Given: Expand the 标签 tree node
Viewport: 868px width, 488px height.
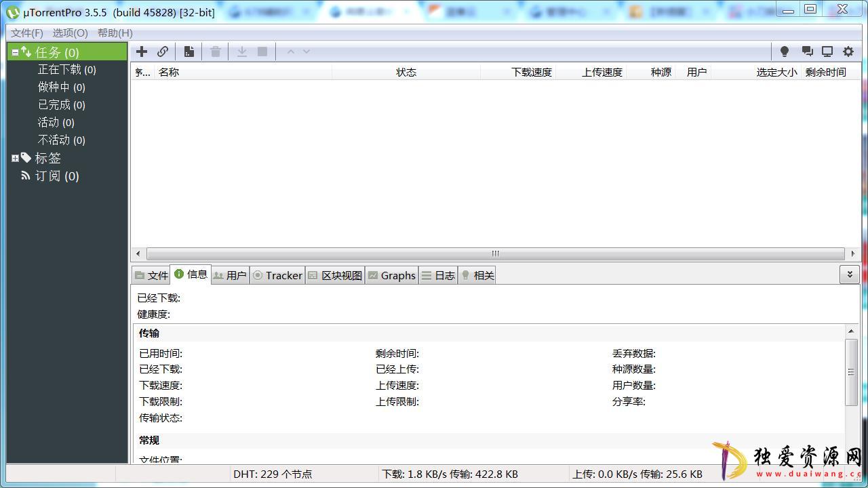Looking at the screenshot, I should tap(15, 158).
